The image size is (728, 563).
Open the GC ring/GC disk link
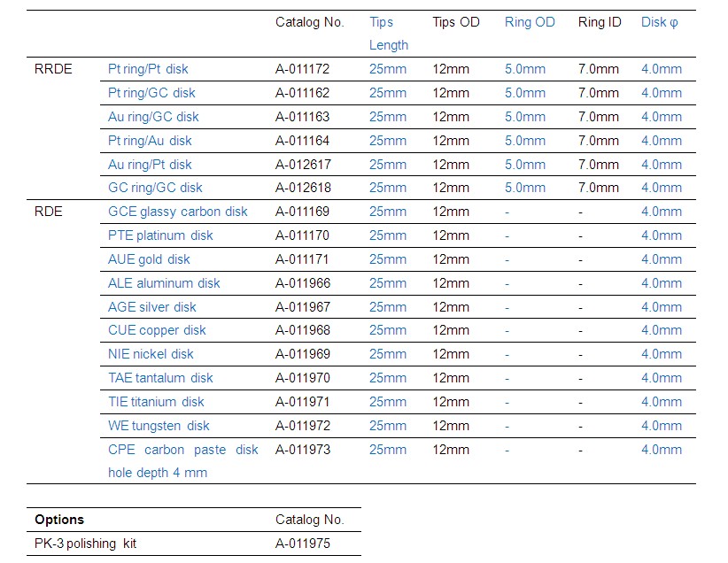[155, 188]
